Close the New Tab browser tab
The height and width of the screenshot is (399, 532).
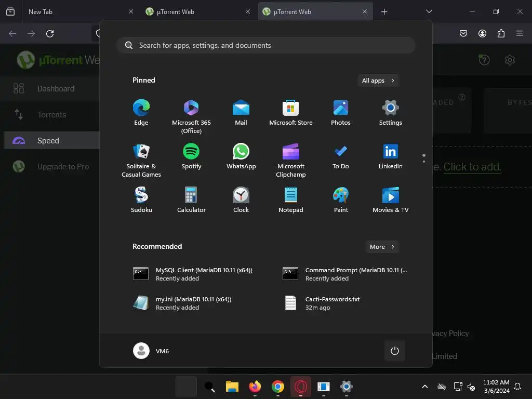[x=131, y=11]
